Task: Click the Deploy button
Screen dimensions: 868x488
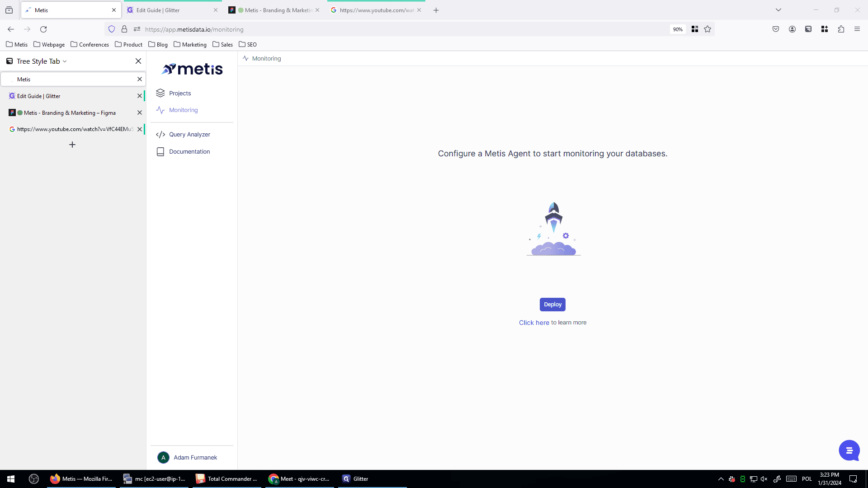Action: click(x=552, y=305)
